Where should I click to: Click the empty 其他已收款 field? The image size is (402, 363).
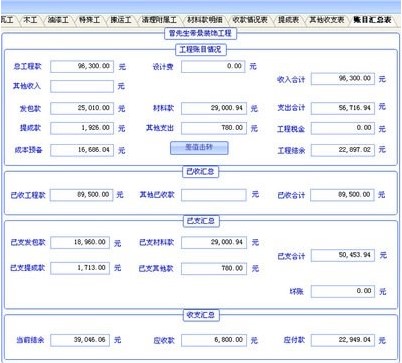[214, 195]
